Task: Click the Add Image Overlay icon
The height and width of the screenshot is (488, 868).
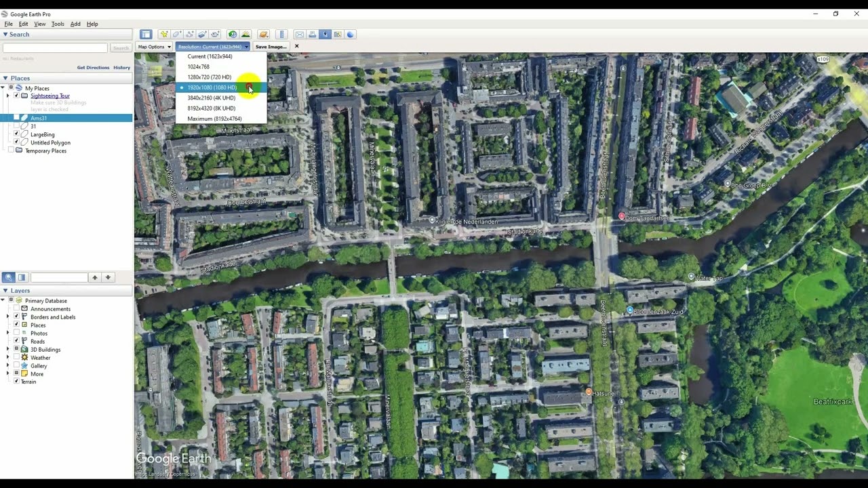Action: 202,35
